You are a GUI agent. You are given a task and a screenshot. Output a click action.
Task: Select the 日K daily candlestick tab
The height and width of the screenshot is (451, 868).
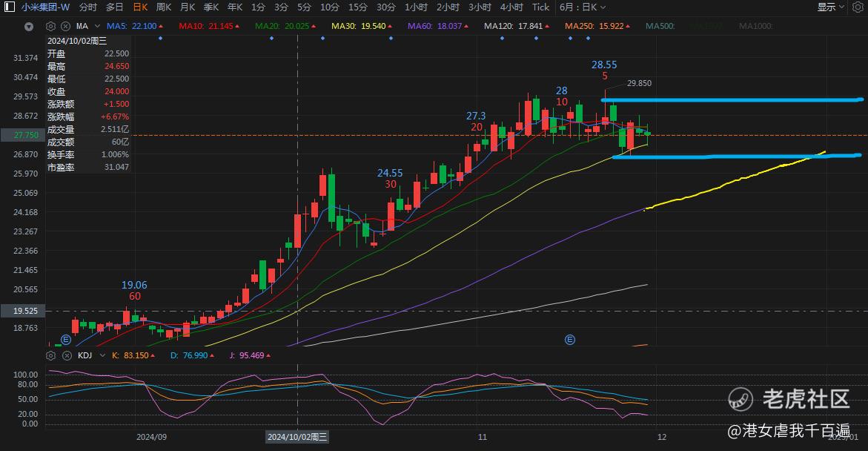click(141, 7)
